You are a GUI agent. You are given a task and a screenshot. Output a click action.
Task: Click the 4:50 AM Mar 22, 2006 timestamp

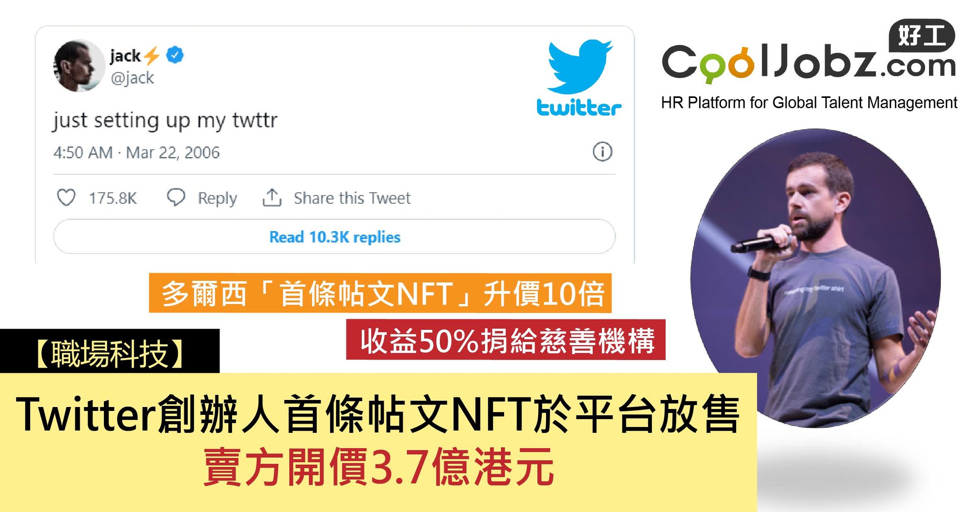coord(136,153)
